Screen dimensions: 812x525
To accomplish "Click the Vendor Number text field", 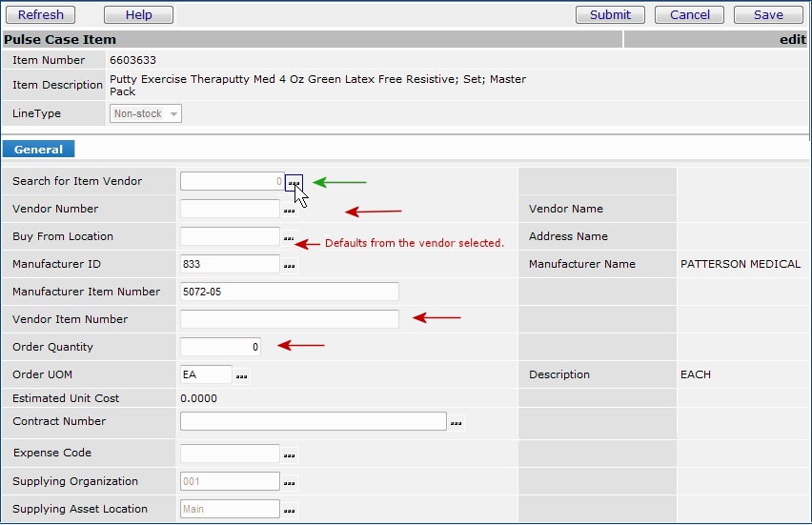I will pos(230,209).
